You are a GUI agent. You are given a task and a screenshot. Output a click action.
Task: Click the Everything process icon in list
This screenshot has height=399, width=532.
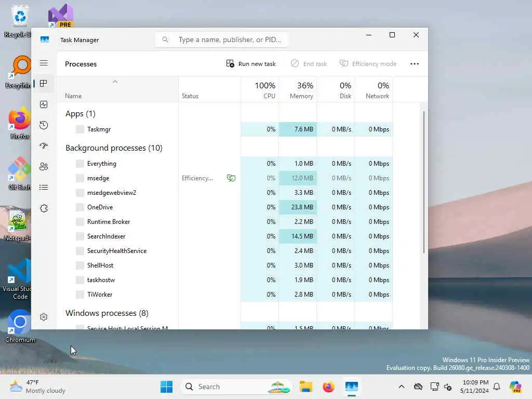[x=79, y=164]
